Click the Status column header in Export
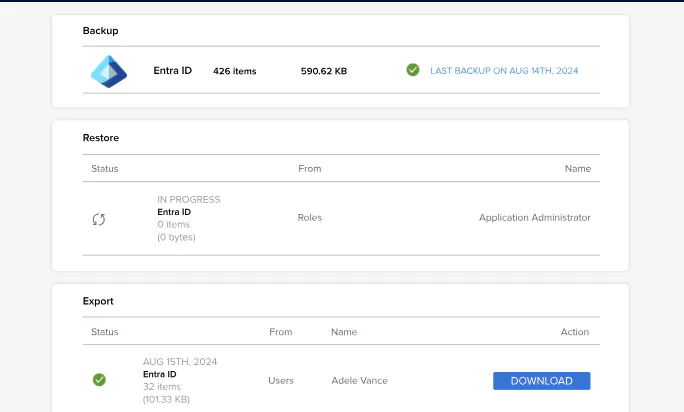Viewport: 684px width, 412px height. [x=105, y=332]
